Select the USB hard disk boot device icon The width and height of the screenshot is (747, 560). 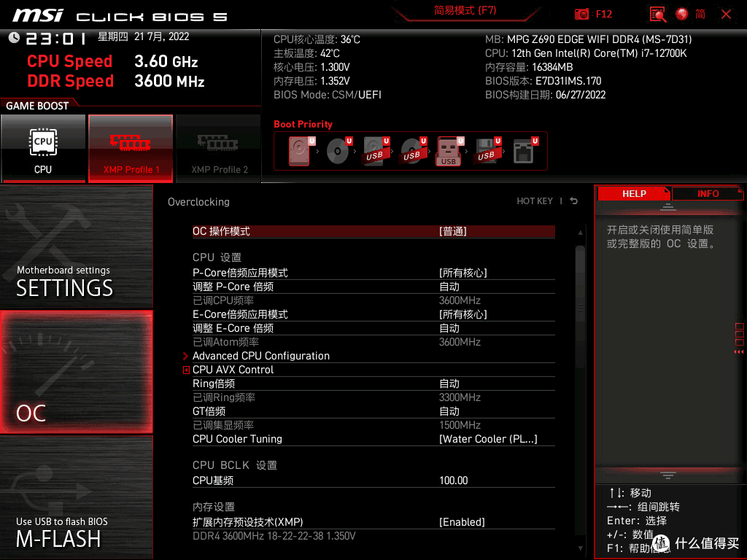(x=376, y=150)
